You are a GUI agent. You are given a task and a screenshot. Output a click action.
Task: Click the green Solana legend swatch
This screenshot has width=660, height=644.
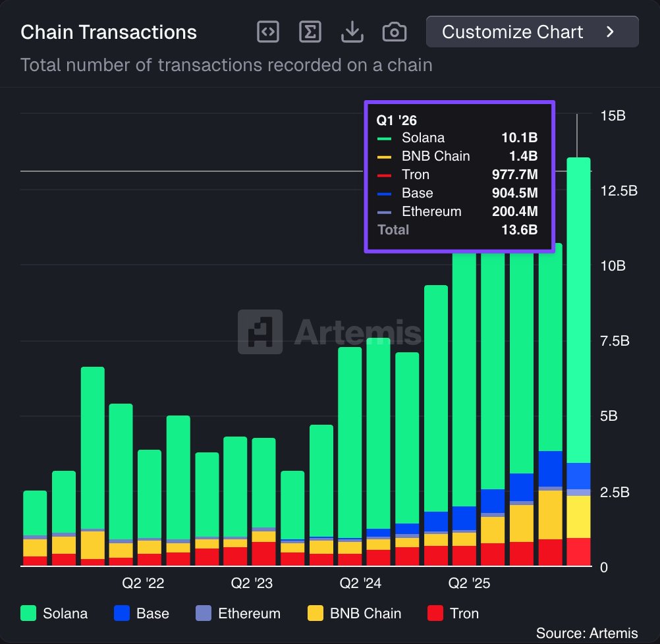(x=29, y=613)
